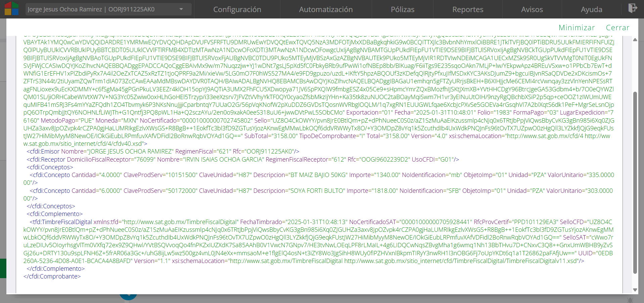
Task: Open the Automatización menu
Action: pos(326,9)
